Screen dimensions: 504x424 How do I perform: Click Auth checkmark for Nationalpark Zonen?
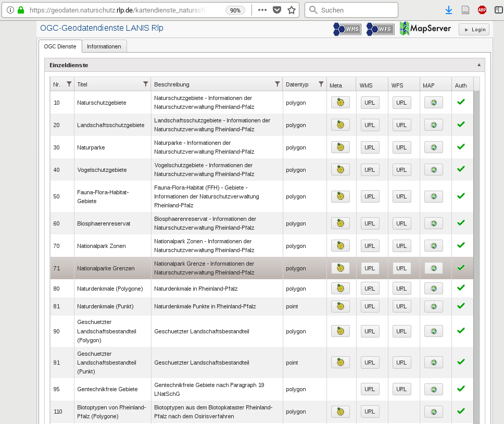click(x=461, y=245)
